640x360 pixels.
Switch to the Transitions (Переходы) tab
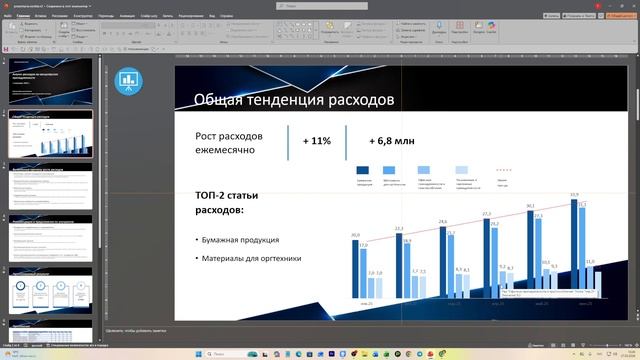pyautogui.click(x=106, y=16)
